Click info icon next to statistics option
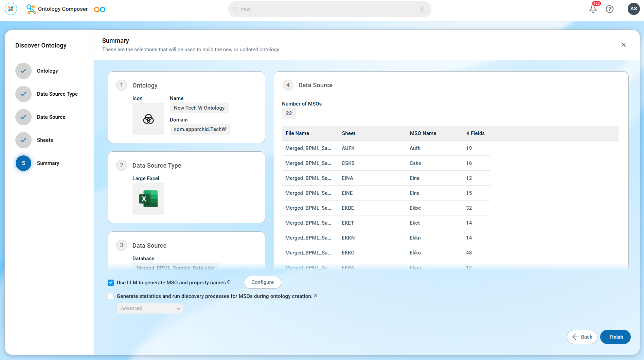Viewport: 644px width, 360px height. pyautogui.click(x=315, y=296)
